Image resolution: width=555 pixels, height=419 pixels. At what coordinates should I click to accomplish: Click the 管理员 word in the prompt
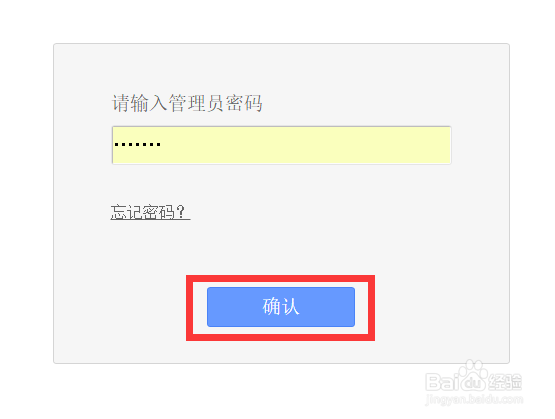tap(196, 103)
